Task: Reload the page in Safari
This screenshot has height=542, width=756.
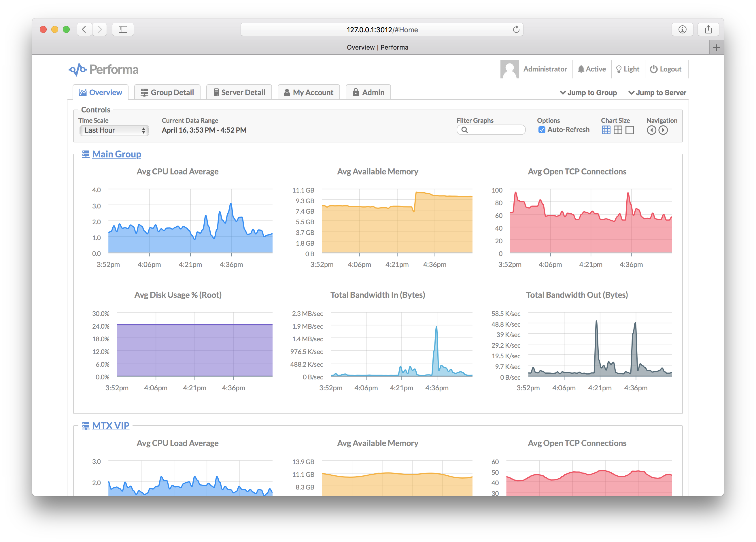Action: [x=516, y=30]
